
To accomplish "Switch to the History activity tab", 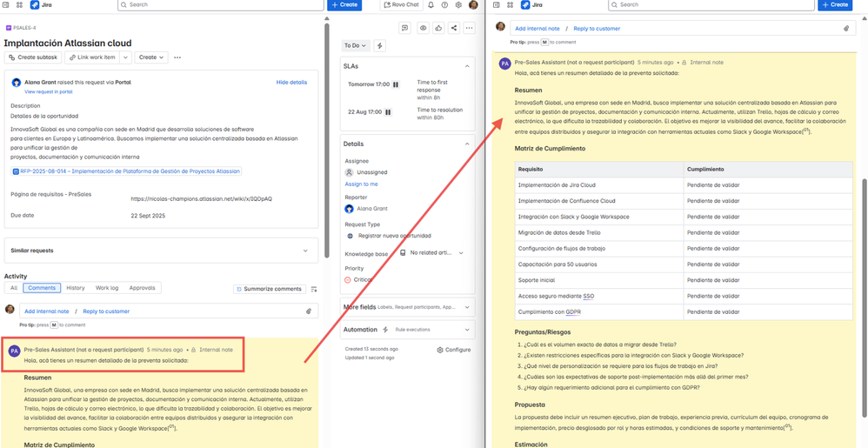I will [76, 288].
